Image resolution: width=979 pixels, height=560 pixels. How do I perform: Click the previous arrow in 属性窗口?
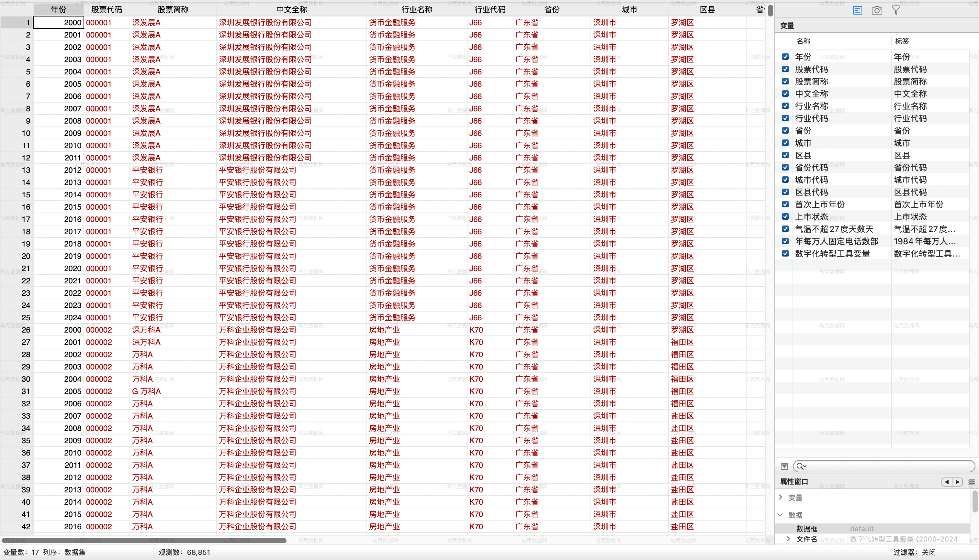pos(947,481)
